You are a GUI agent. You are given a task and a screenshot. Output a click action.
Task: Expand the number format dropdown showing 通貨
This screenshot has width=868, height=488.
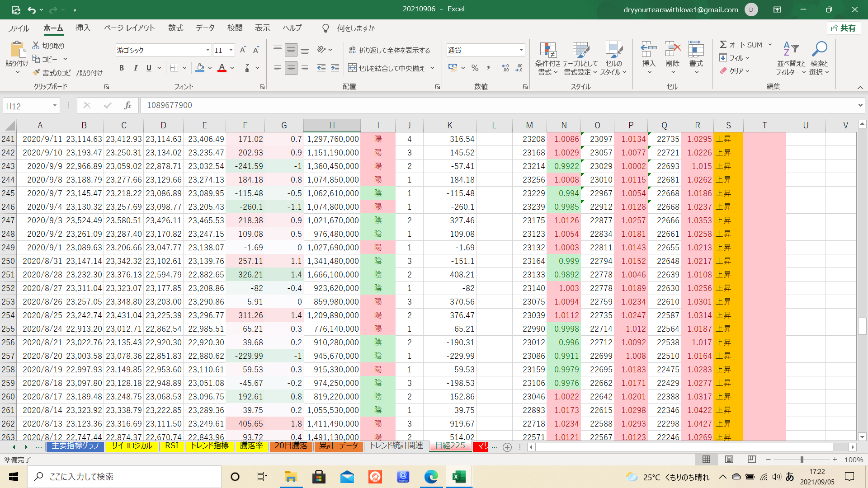pyautogui.click(x=521, y=50)
